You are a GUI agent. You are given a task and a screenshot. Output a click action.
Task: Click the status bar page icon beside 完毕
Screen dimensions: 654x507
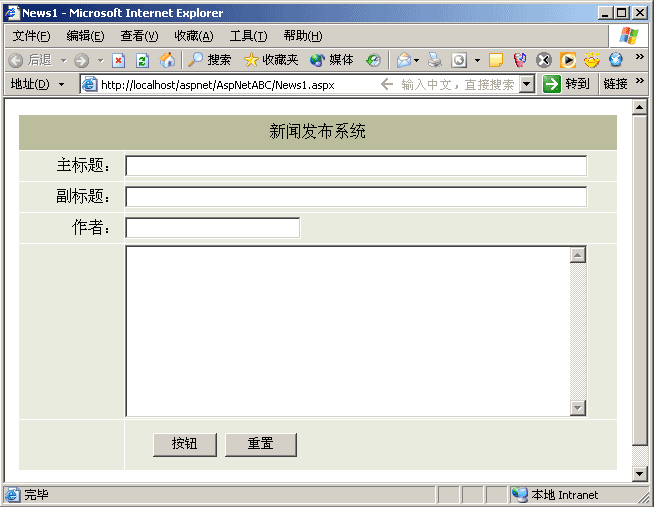12,495
